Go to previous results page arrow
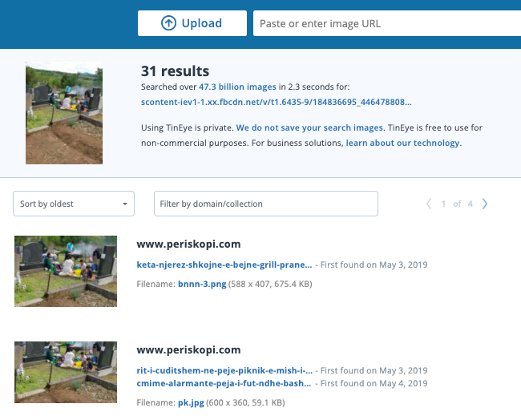The image size is (521, 420). point(429,204)
